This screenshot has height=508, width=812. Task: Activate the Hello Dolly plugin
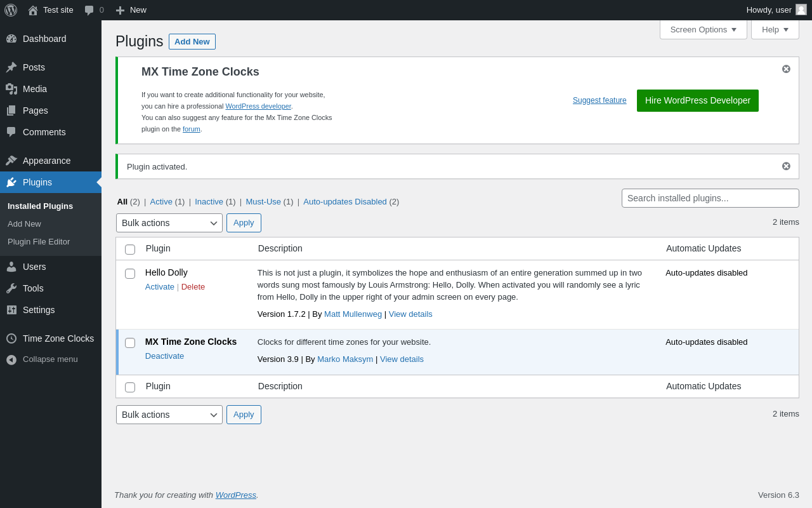point(160,287)
